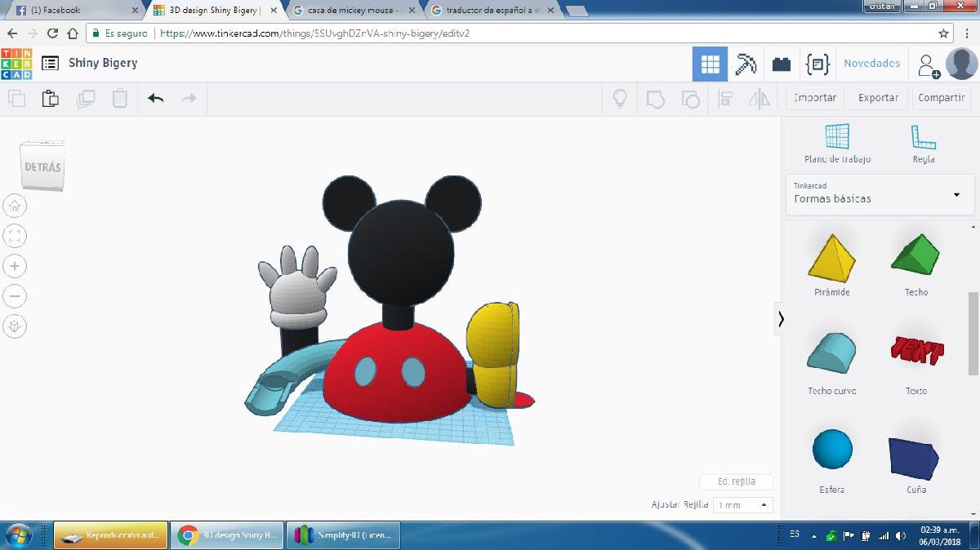Zoom out with the minus button
Viewport: 980px width, 550px height.
[x=16, y=295]
